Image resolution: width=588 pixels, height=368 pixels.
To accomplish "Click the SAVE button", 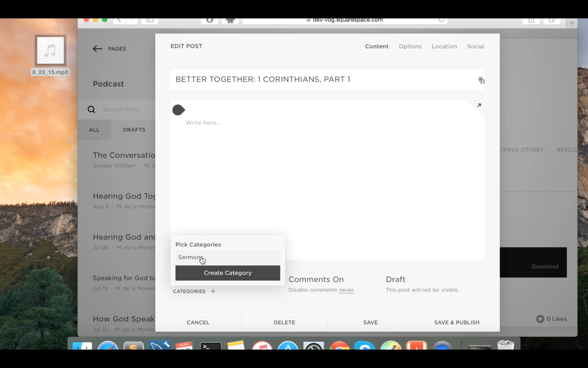I will (370, 322).
